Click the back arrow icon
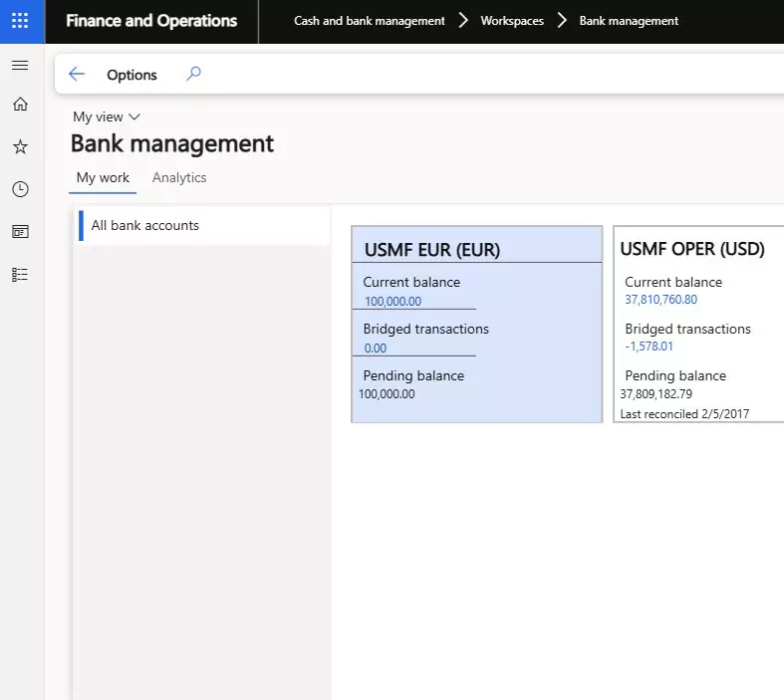Screen dimensions: 784x700 77,74
